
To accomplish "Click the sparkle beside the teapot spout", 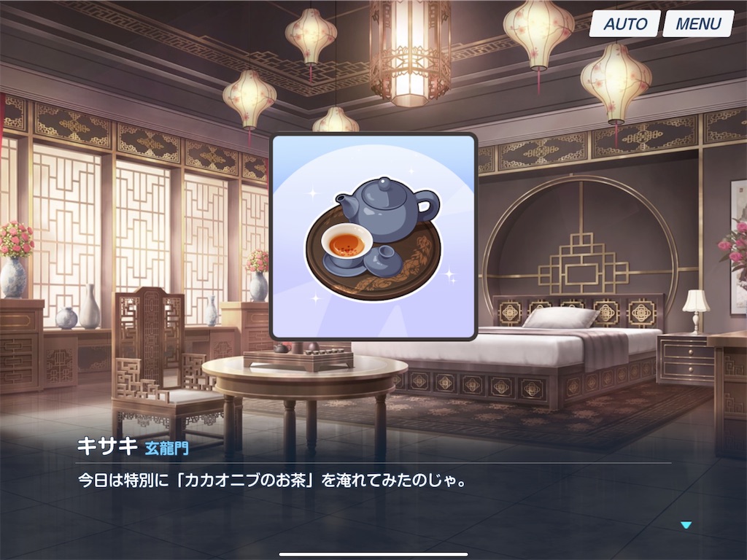I will [313, 193].
